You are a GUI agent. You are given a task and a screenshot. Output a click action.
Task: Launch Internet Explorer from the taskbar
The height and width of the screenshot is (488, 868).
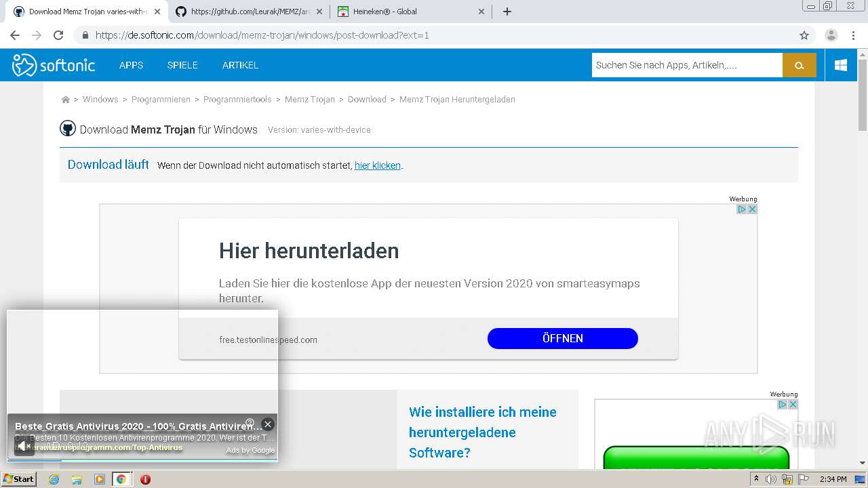[x=54, y=479]
